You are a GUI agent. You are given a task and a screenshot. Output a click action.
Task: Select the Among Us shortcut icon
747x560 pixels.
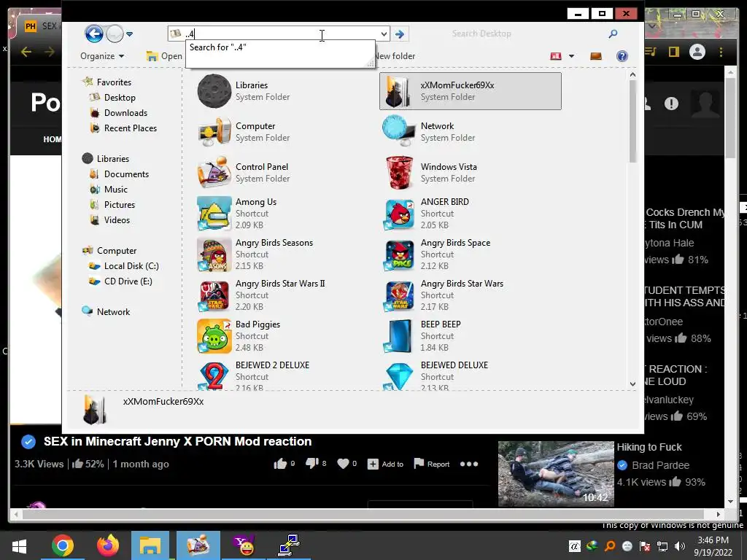tap(214, 214)
